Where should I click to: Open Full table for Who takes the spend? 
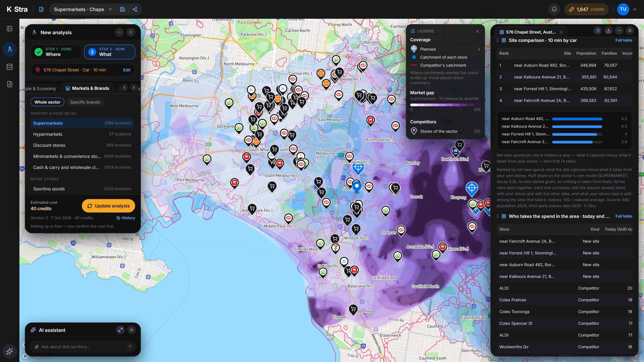(624, 216)
